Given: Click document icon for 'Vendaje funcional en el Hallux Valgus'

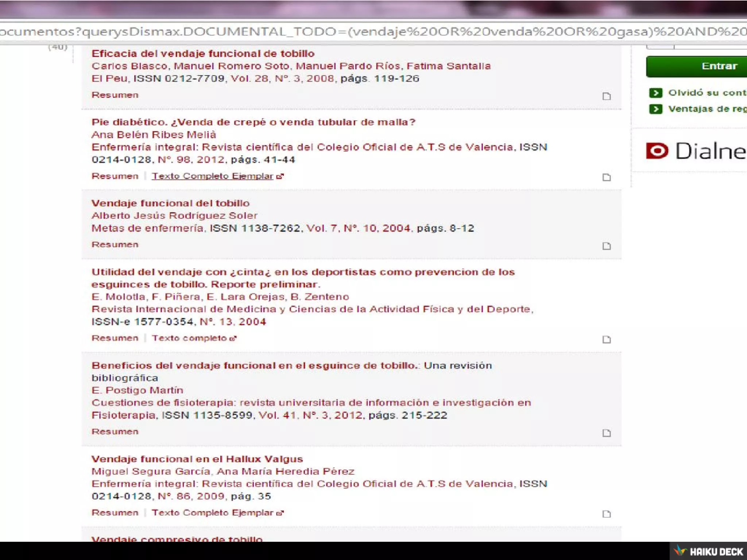Looking at the screenshot, I should click(x=606, y=514).
